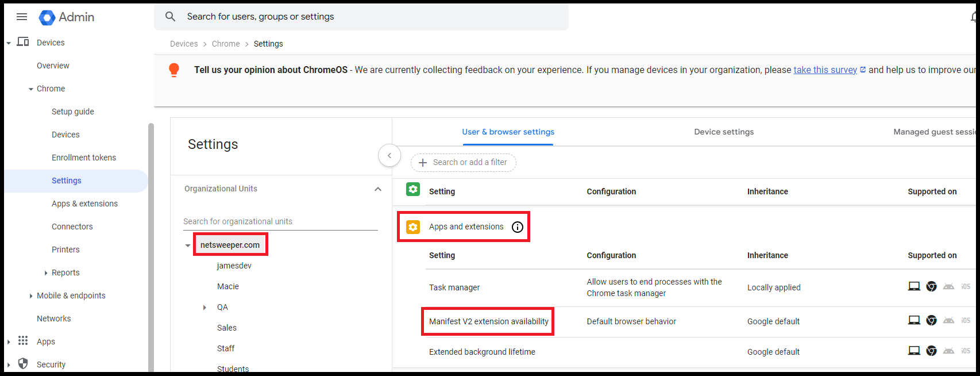The height and width of the screenshot is (376, 980).
Task: Open the Task manager setting
Action: [454, 287]
